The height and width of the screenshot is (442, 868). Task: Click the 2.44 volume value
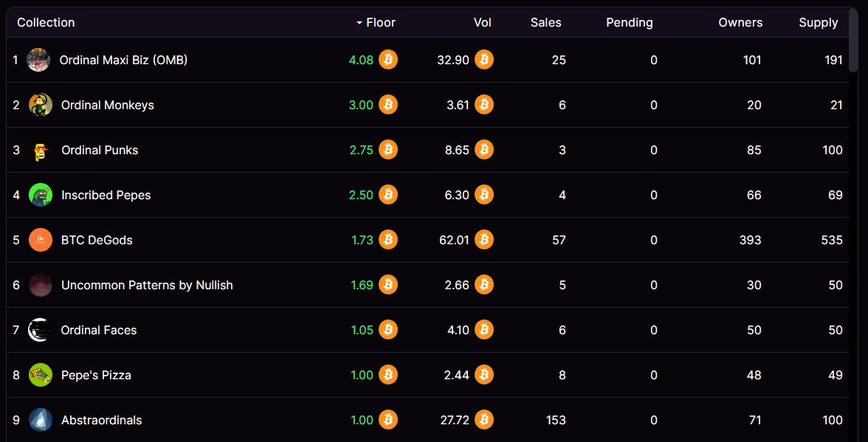[456, 375]
